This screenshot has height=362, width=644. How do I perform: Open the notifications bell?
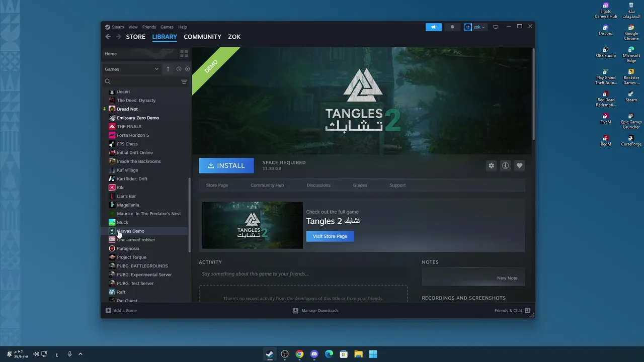coord(452,27)
